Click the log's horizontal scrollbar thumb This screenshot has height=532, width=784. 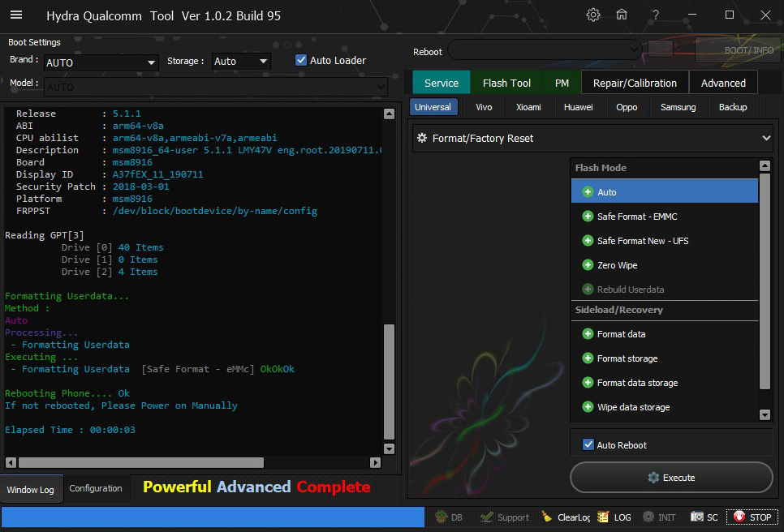click(x=141, y=462)
